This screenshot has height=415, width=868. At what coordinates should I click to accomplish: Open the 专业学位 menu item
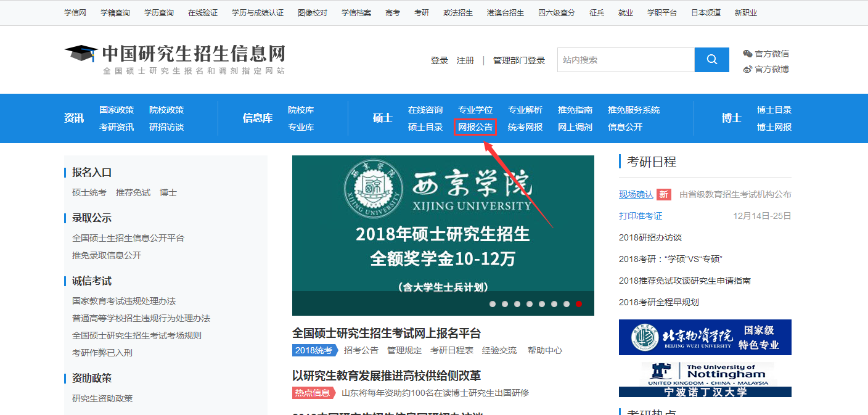[475, 110]
